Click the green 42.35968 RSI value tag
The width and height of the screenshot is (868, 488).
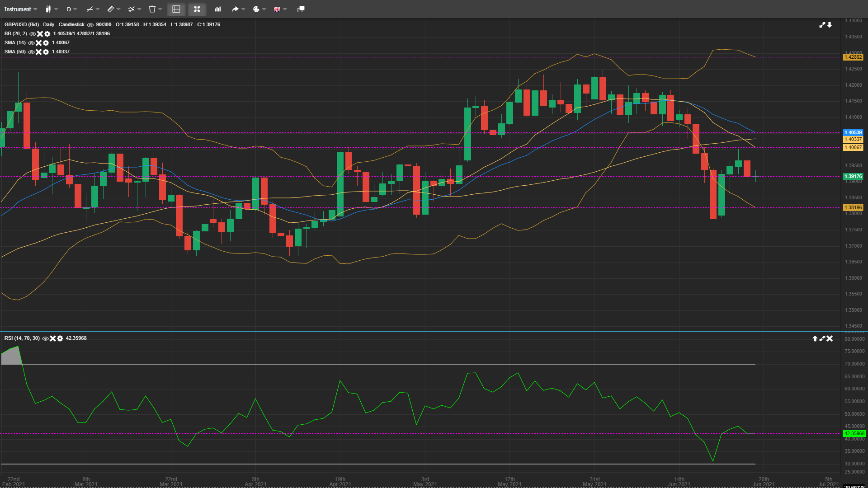[854, 434]
